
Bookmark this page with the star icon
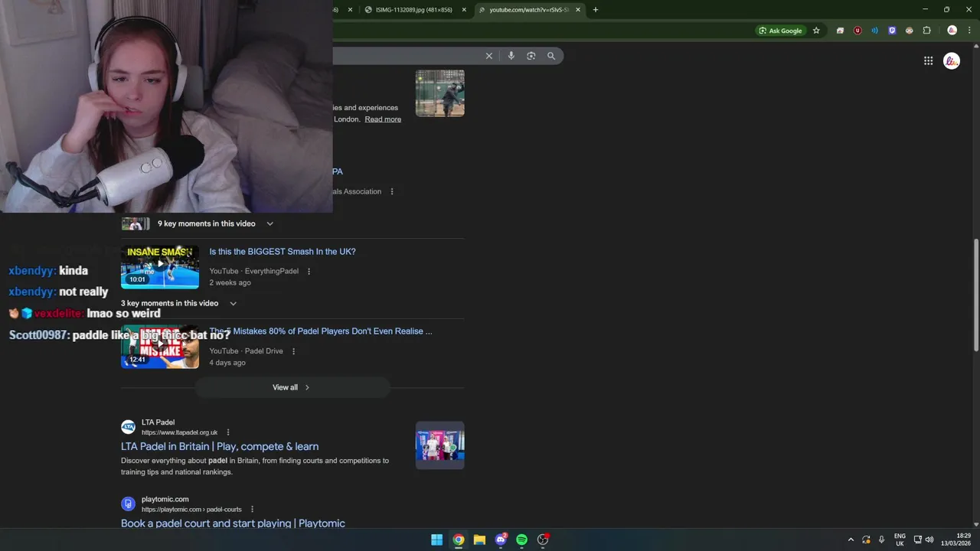pyautogui.click(x=816, y=31)
